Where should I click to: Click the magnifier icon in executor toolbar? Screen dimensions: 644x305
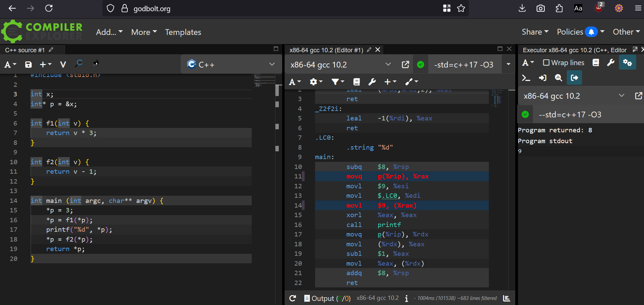558,78
